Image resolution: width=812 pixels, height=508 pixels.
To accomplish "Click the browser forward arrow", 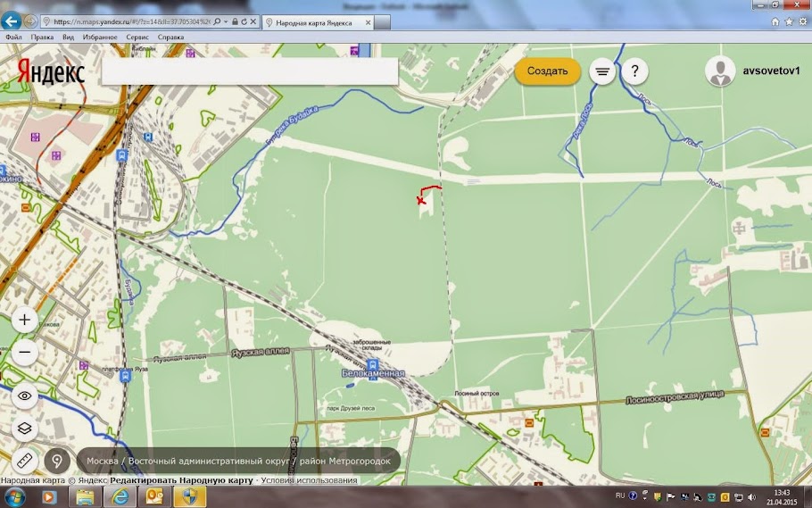I will (x=30, y=21).
